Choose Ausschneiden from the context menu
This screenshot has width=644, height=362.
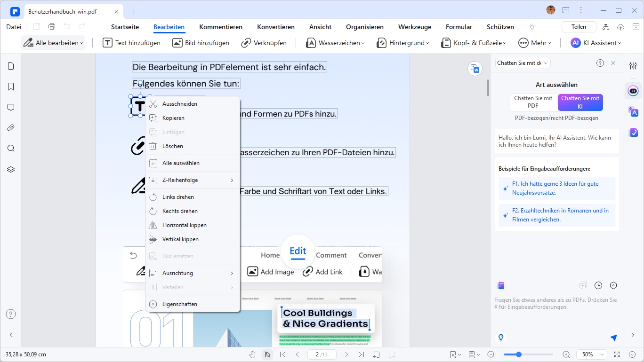coord(193,104)
